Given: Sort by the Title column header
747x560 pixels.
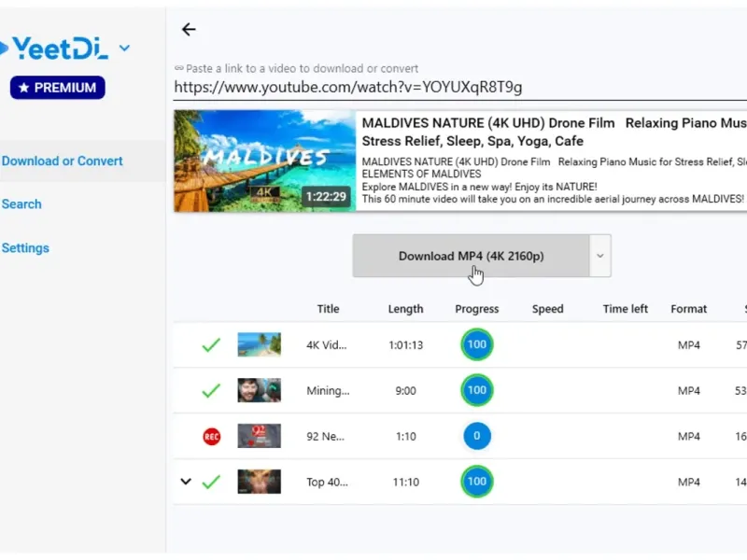Looking at the screenshot, I should tap(329, 309).
